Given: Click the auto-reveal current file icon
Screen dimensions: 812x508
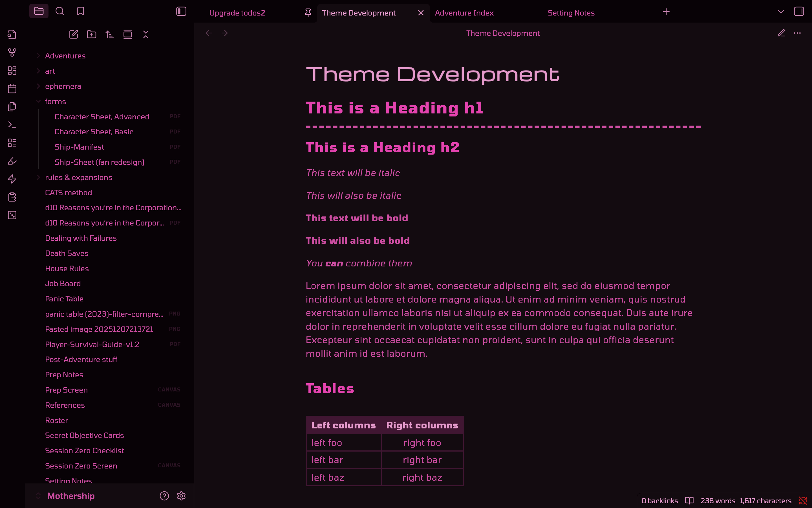Looking at the screenshot, I should click(127, 34).
